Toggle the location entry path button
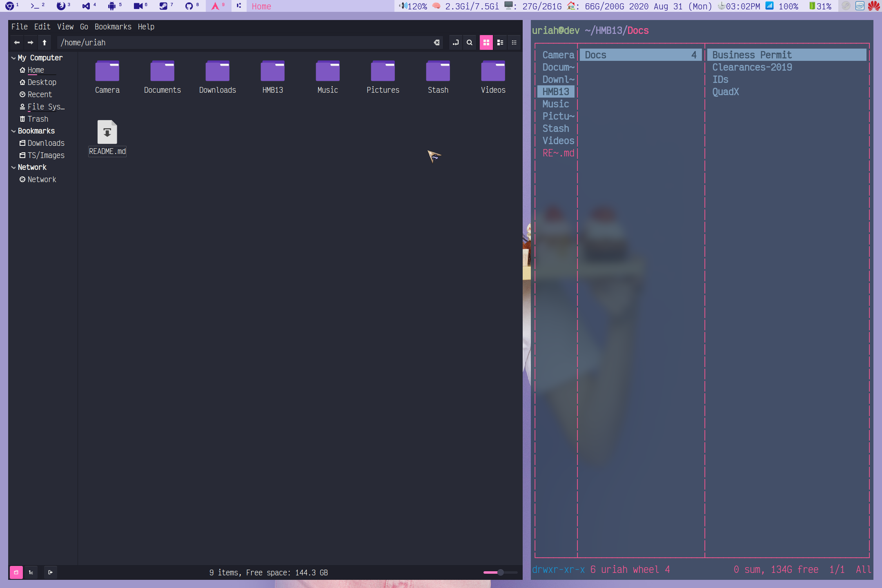This screenshot has height=588, width=882. [x=456, y=42]
